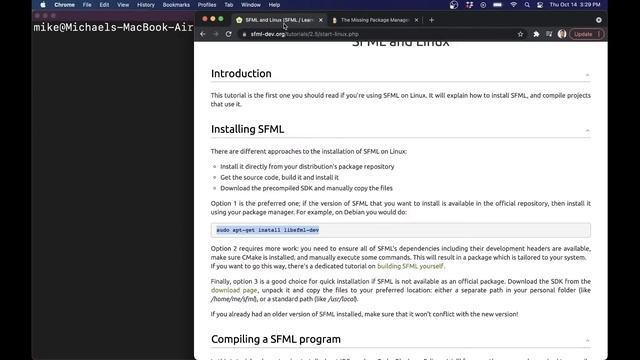Open Control Center in menu bar
640x360 pixels.
540,5
